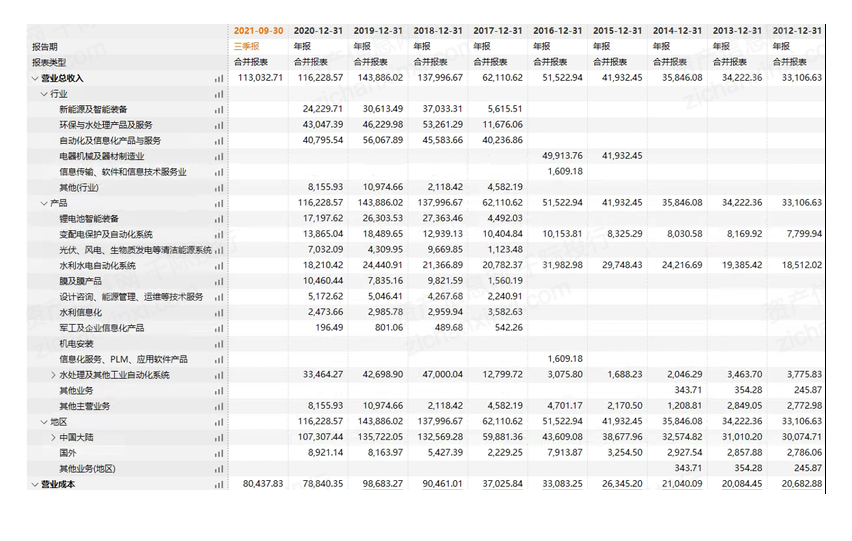Open chart icon for 营业总收入 row
The image size is (852, 541).
point(218,78)
